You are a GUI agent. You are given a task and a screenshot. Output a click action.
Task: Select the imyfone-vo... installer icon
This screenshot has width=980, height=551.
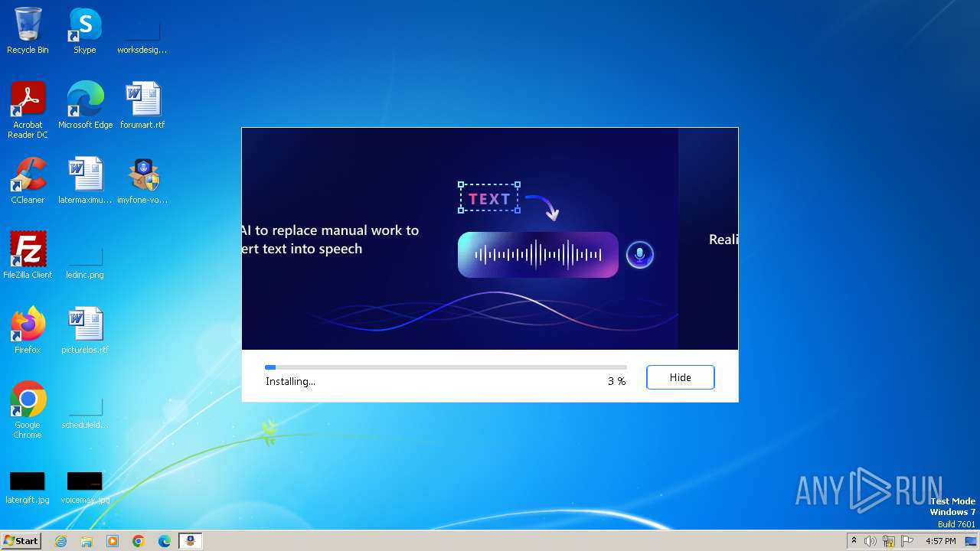[x=142, y=181]
